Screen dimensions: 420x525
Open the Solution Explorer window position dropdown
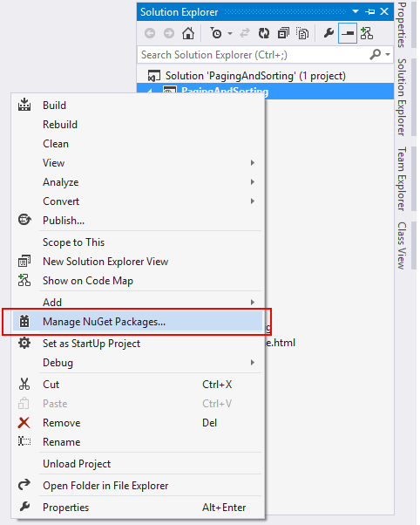[x=356, y=11]
